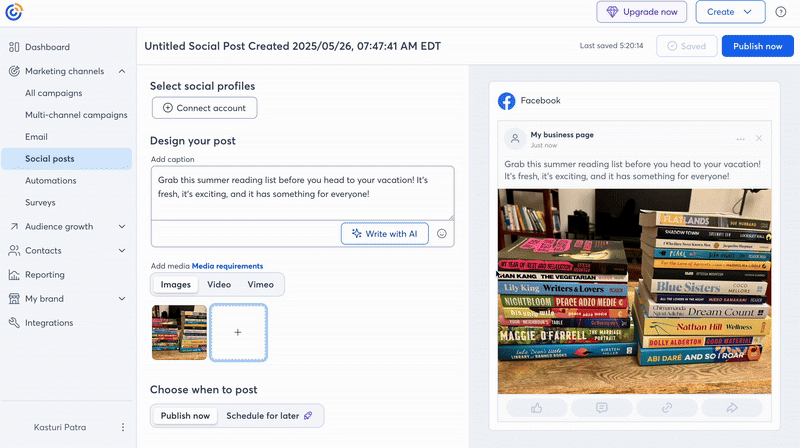The width and height of the screenshot is (800, 448).
Task: Click the Constant Contact logo icon
Action: click(14, 12)
